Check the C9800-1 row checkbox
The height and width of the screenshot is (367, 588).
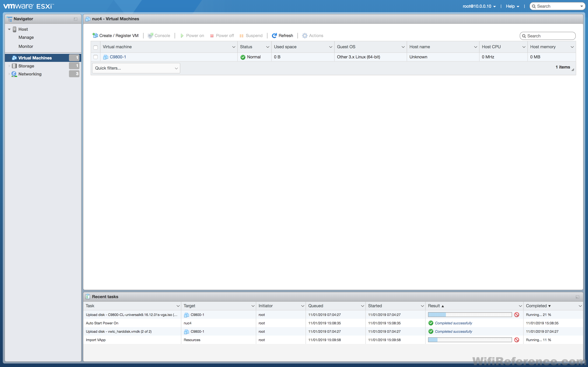point(96,57)
